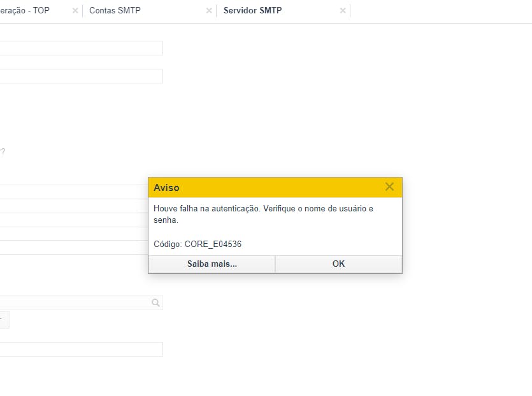Click the yellow Aviso title bar

click(x=268, y=188)
